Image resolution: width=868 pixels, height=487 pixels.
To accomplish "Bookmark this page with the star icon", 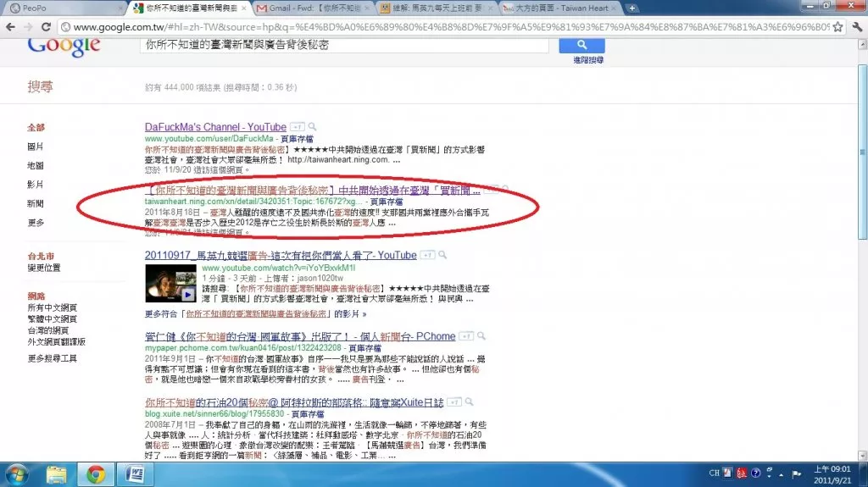I will 838,27.
